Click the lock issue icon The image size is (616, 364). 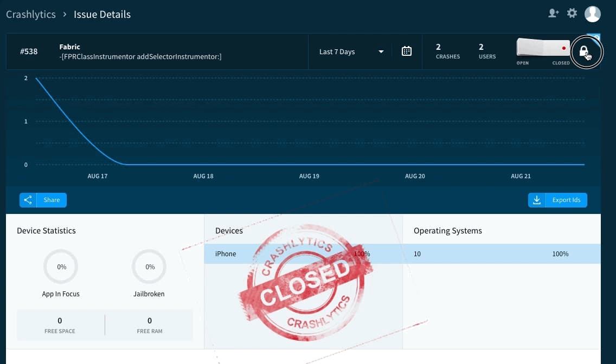tap(584, 51)
